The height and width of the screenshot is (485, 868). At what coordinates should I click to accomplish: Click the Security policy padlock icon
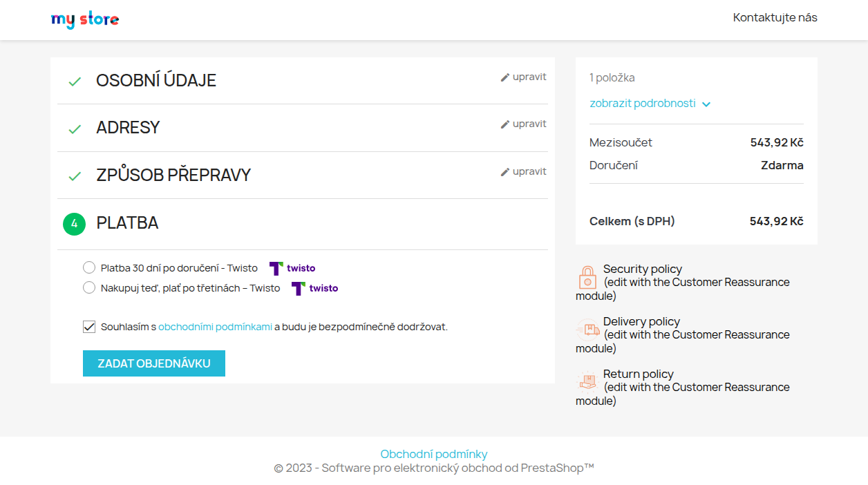(587, 278)
